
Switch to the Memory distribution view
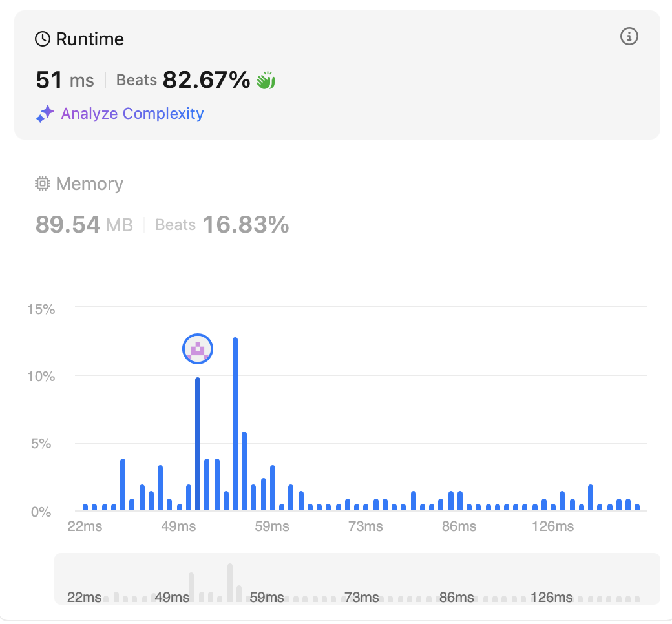89,184
